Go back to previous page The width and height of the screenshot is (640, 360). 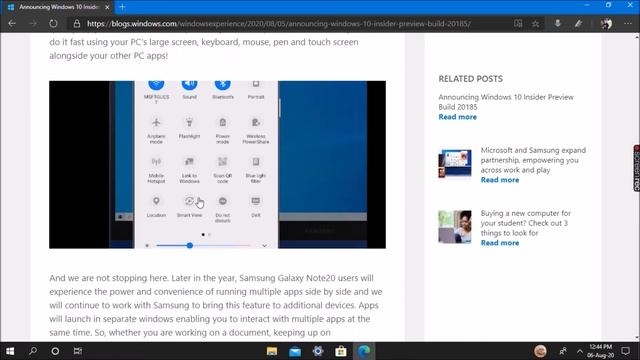[x=12, y=24]
